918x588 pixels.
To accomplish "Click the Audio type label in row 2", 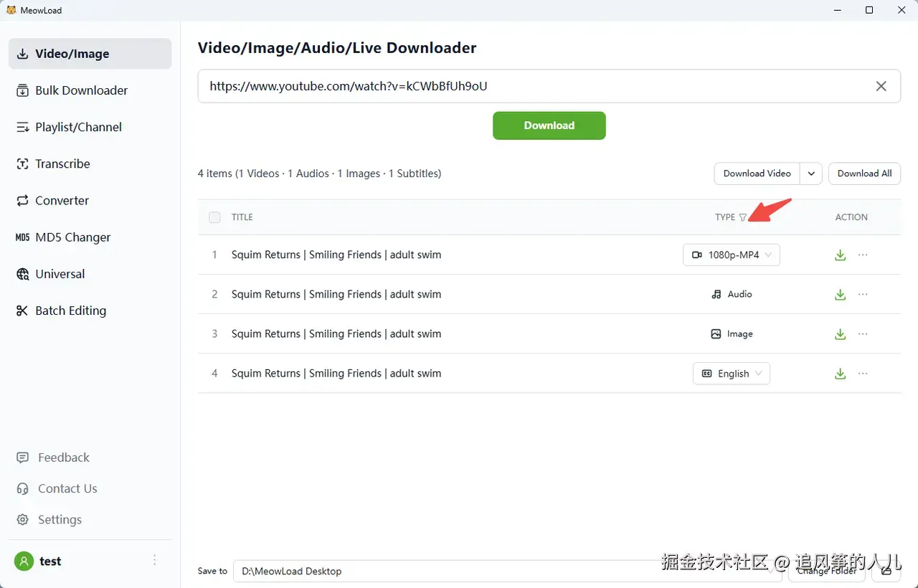I will tap(732, 295).
